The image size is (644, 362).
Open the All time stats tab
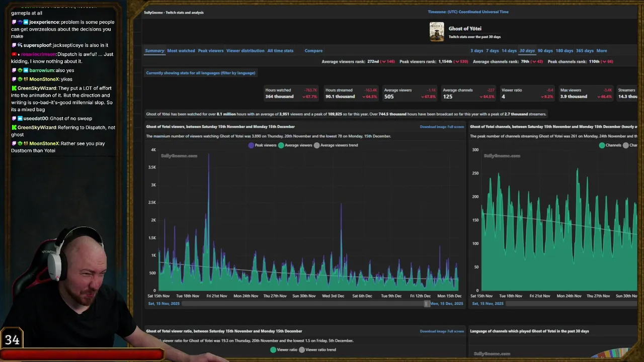pos(280,51)
